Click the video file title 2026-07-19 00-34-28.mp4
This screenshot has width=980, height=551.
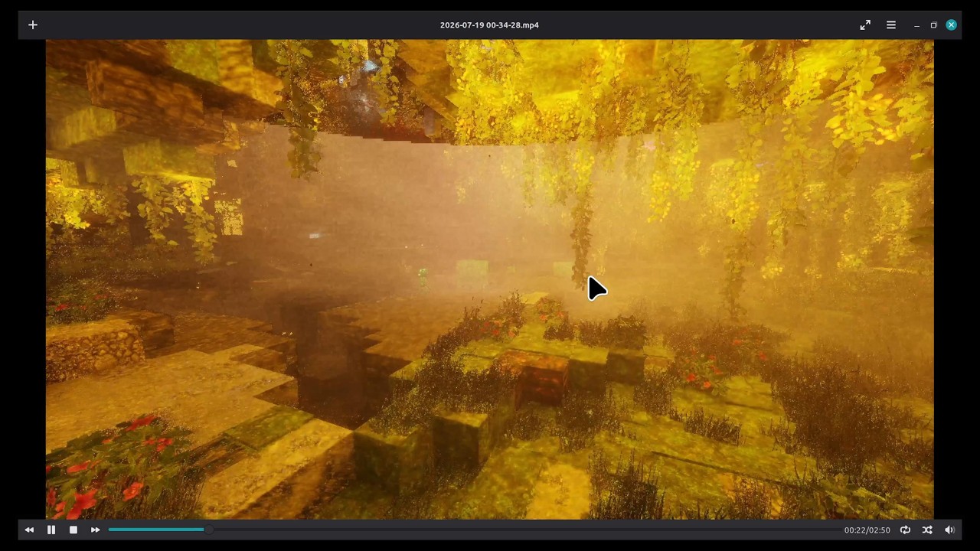coord(489,25)
